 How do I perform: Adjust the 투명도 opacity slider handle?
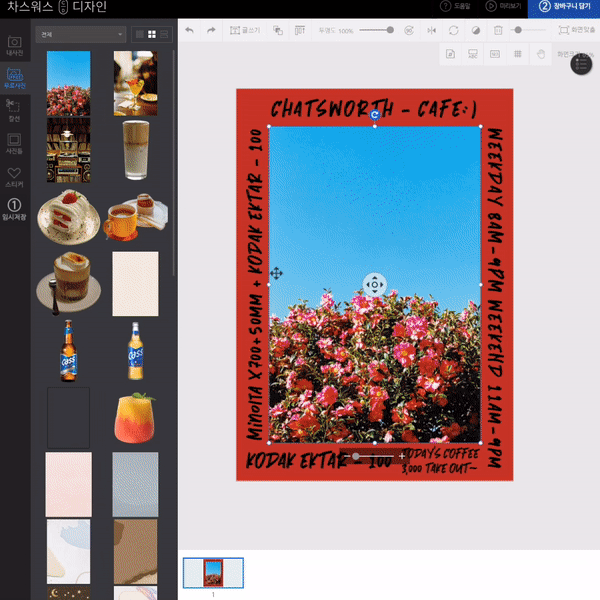[x=390, y=30]
